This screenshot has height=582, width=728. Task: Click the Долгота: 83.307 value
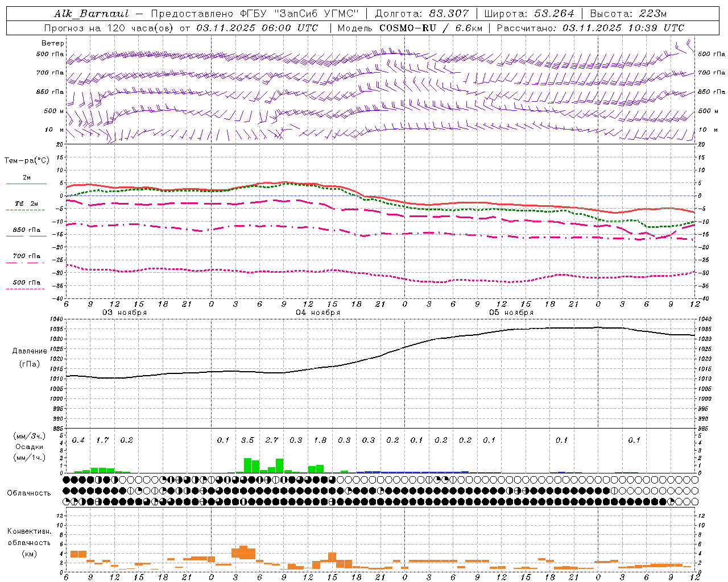pos(422,14)
